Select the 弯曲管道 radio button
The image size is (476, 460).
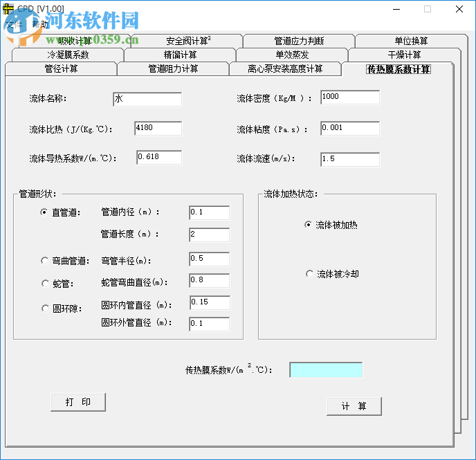point(44,261)
